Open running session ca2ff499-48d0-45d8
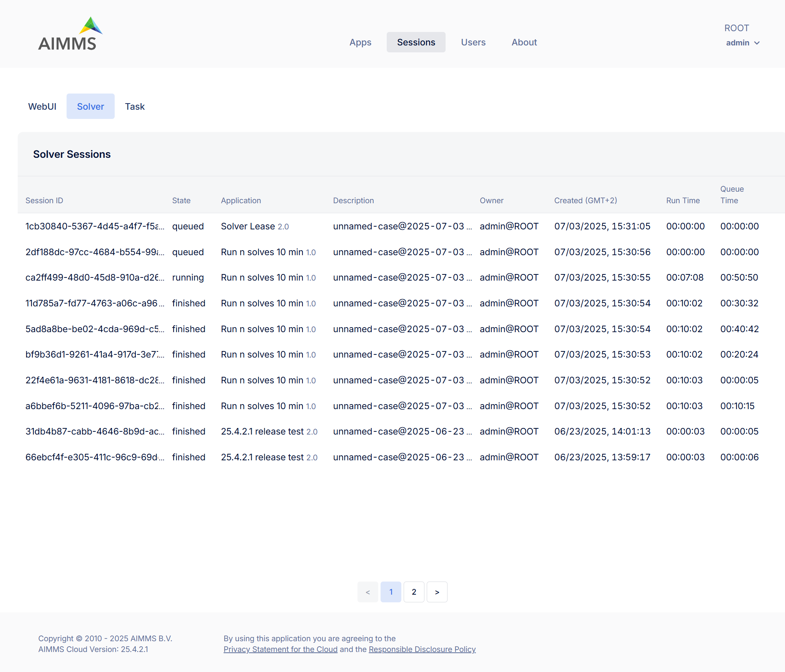This screenshot has width=785, height=672. (x=95, y=277)
